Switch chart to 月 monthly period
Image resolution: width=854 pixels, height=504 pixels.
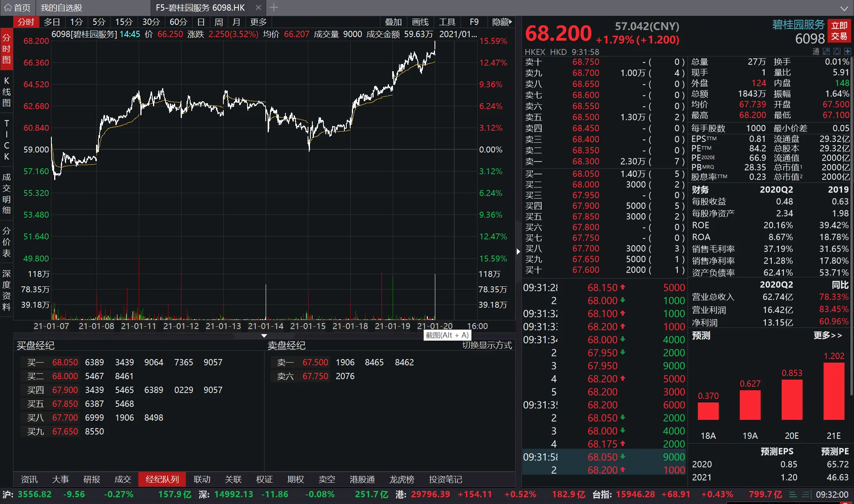(x=236, y=22)
